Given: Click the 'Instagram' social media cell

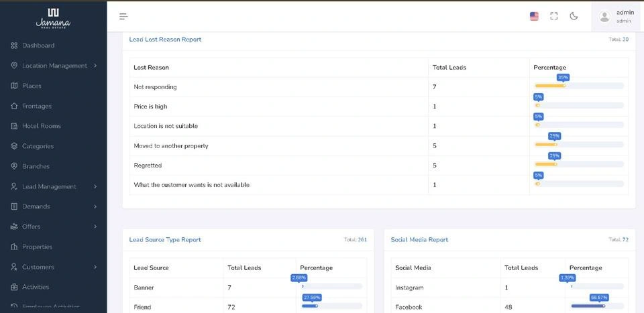Looking at the screenshot, I should pyautogui.click(x=409, y=288).
